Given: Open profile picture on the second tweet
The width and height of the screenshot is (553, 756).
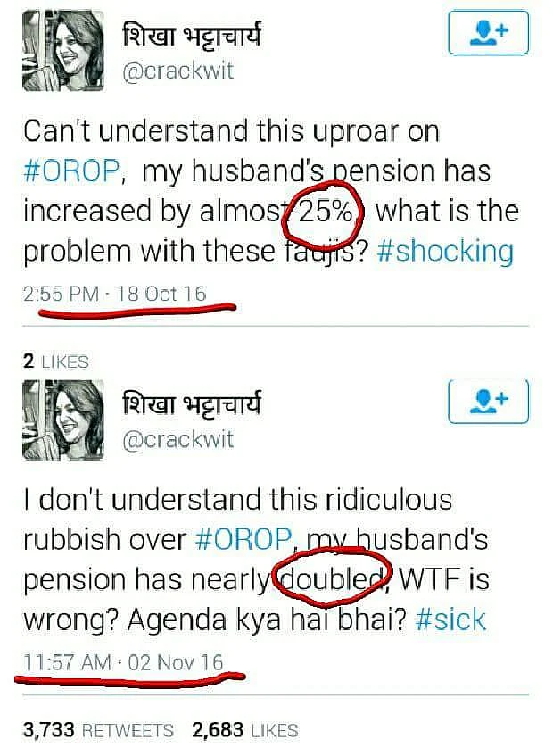Looking at the screenshot, I should pyautogui.click(x=63, y=420).
